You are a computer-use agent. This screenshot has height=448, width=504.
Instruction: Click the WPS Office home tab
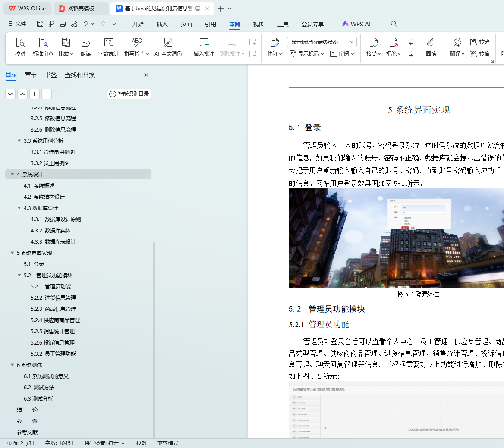coord(27,9)
